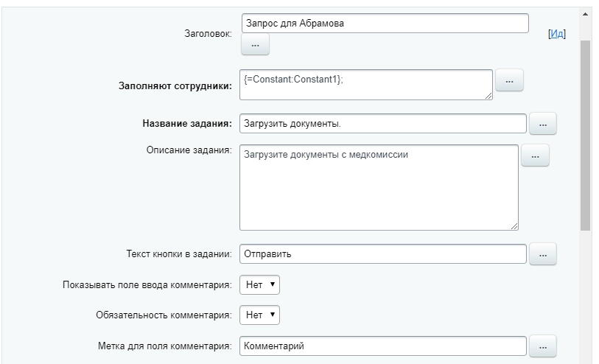Click resize handle of Заполняют сотрудники textarea

pyautogui.click(x=488, y=96)
